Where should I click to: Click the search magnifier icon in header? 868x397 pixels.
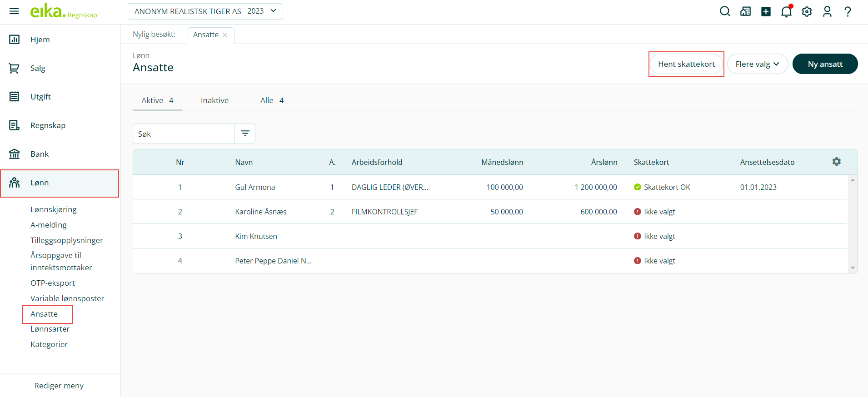[725, 12]
